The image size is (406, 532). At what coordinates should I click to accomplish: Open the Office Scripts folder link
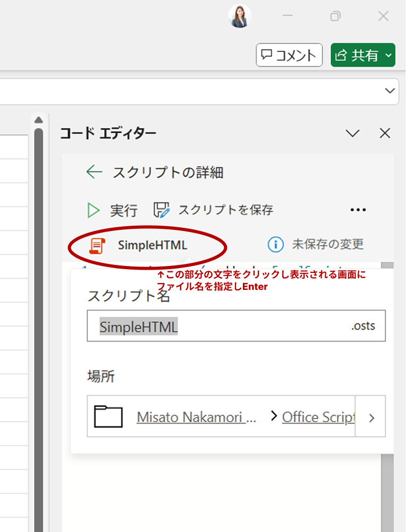(318, 417)
